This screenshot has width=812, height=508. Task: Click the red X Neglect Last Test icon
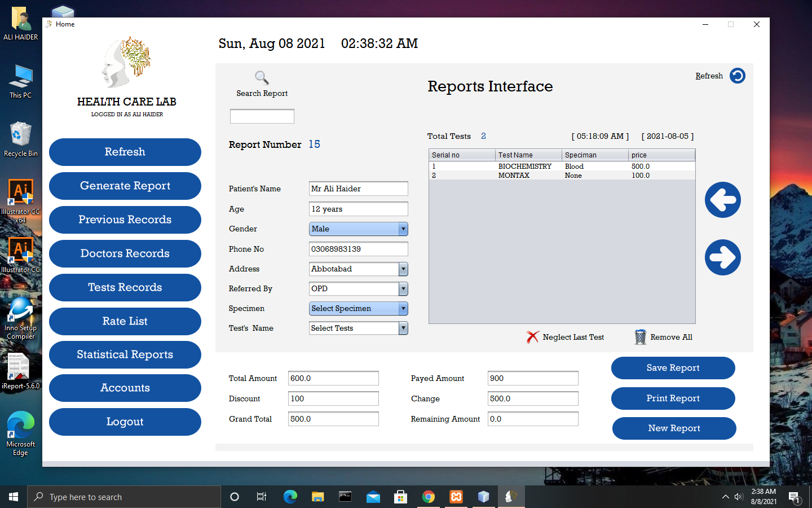[x=532, y=337]
